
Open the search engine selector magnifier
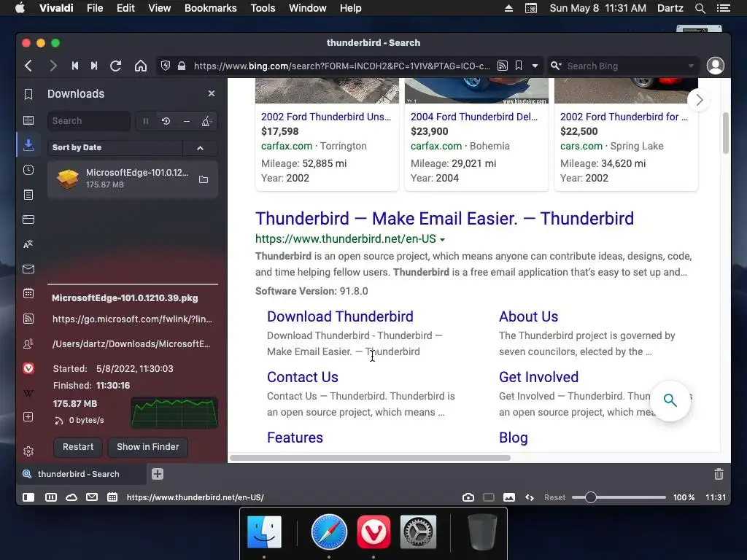click(555, 66)
